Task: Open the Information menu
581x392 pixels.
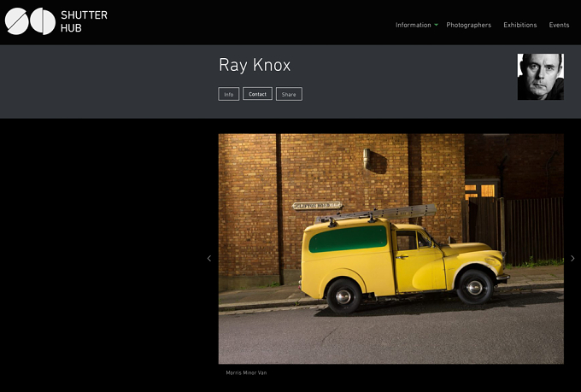Action: [414, 25]
